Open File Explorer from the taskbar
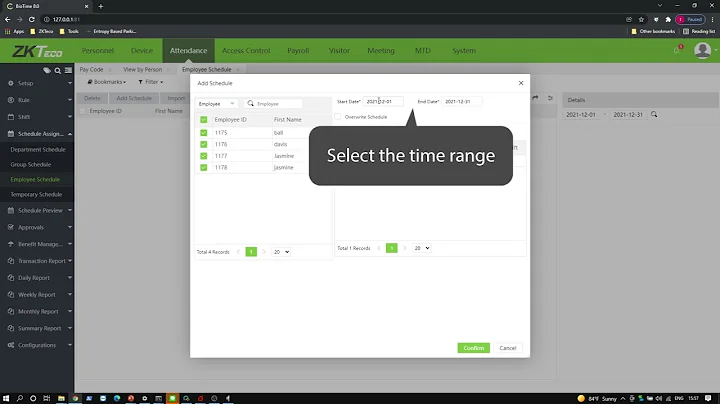 (x=61, y=398)
